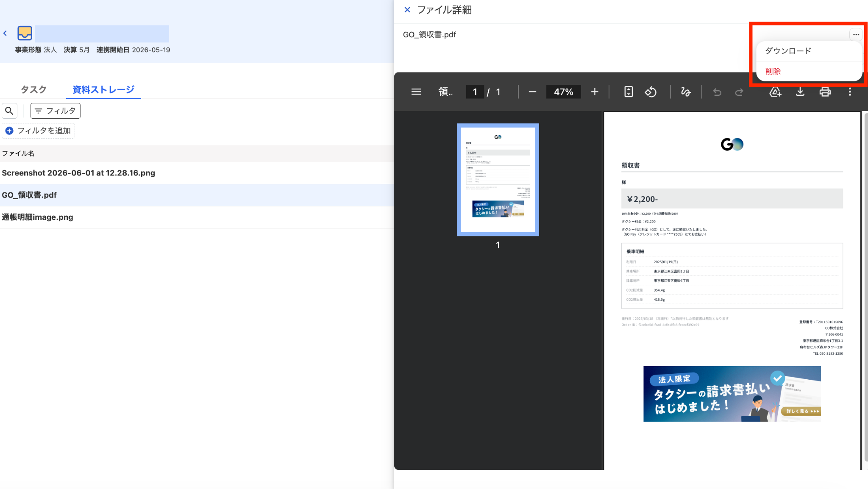Click the GO logo in PDF page

coord(732,144)
